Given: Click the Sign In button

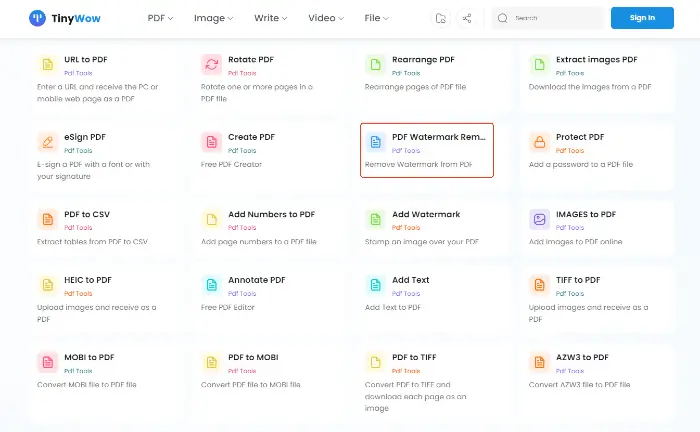Looking at the screenshot, I should pyautogui.click(x=642, y=18).
